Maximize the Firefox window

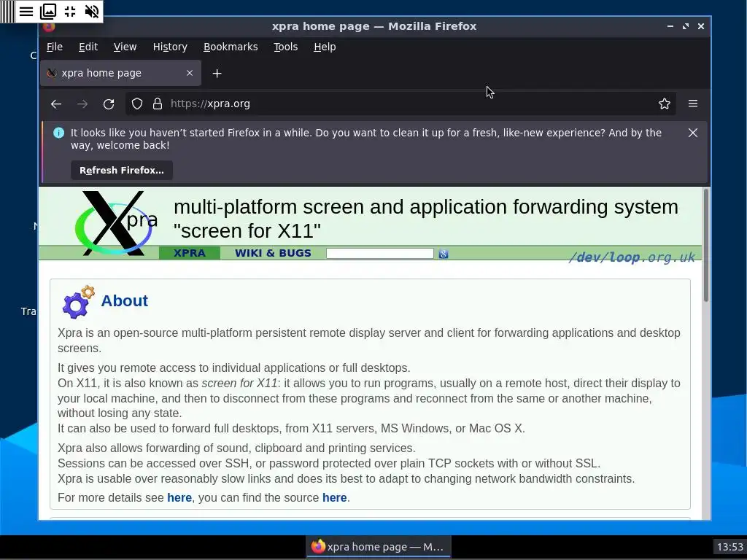[x=686, y=26]
